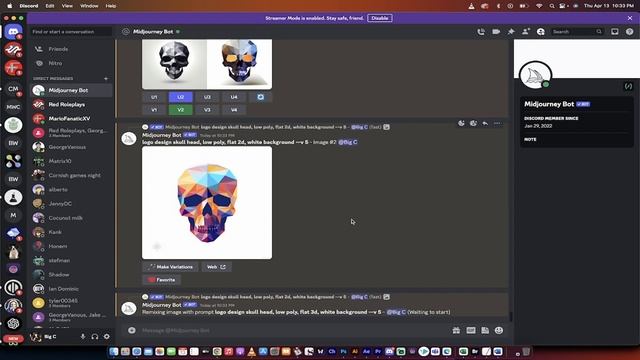Open the Cornish games night group
The height and width of the screenshot is (360, 640).
71,175
